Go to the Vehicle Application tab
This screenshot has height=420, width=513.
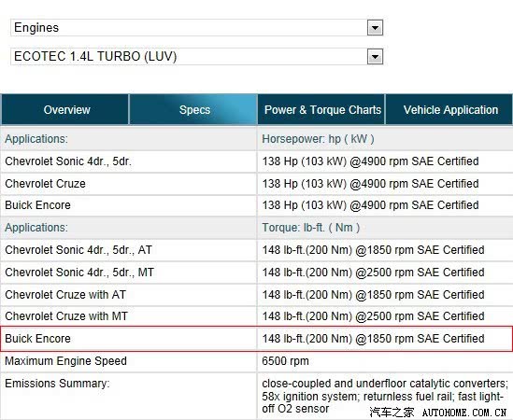pos(449,109)
